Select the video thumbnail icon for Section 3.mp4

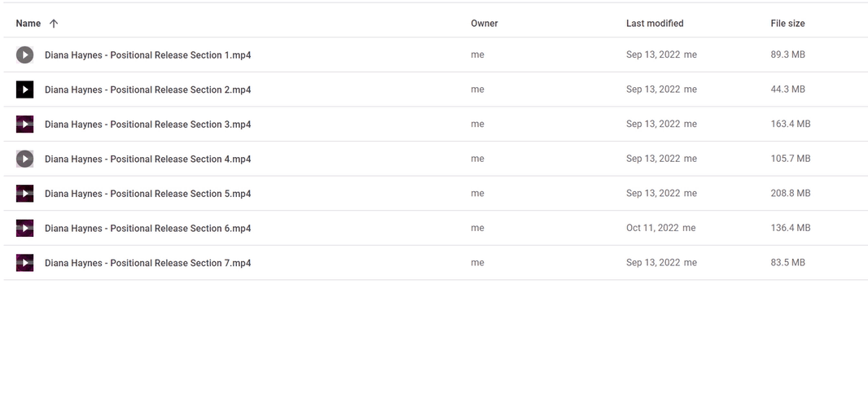(24, 125)
